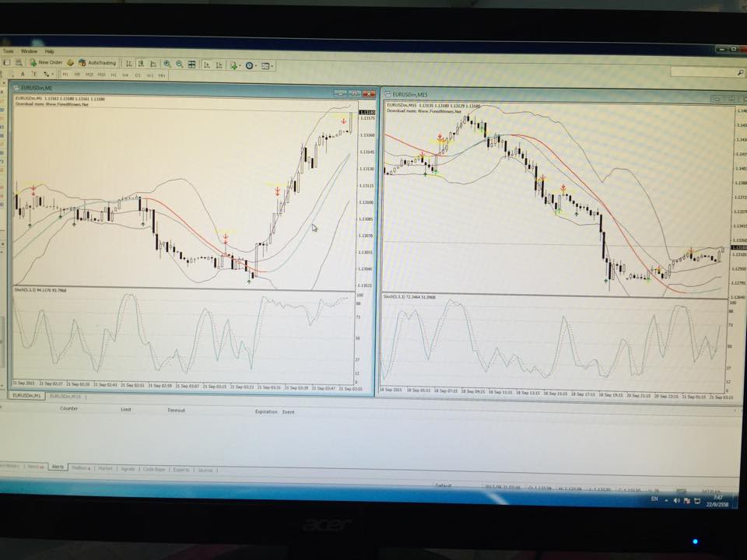Select M1 timeframe button
This screenshot has width=747, height=560.
point(65,75)
